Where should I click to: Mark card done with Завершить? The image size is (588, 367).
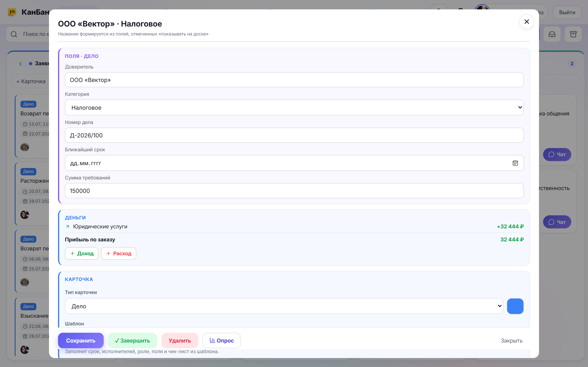pyautogui.click(x=133, y=340)
